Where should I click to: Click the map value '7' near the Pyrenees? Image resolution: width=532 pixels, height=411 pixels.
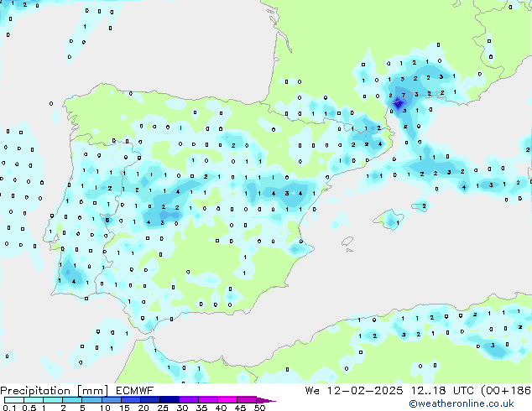click(403, 96)
